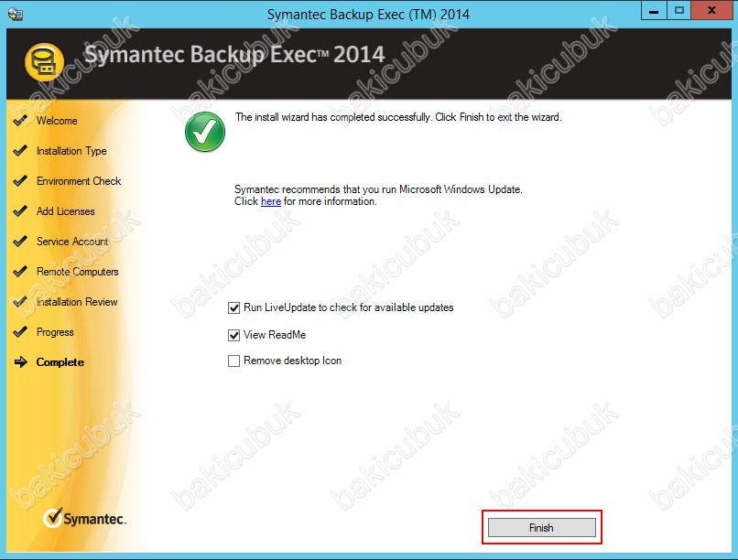Screen dimensions: 738x560
Task: Uncheck the View ReadMe checkbox
Action: (233, 335)
